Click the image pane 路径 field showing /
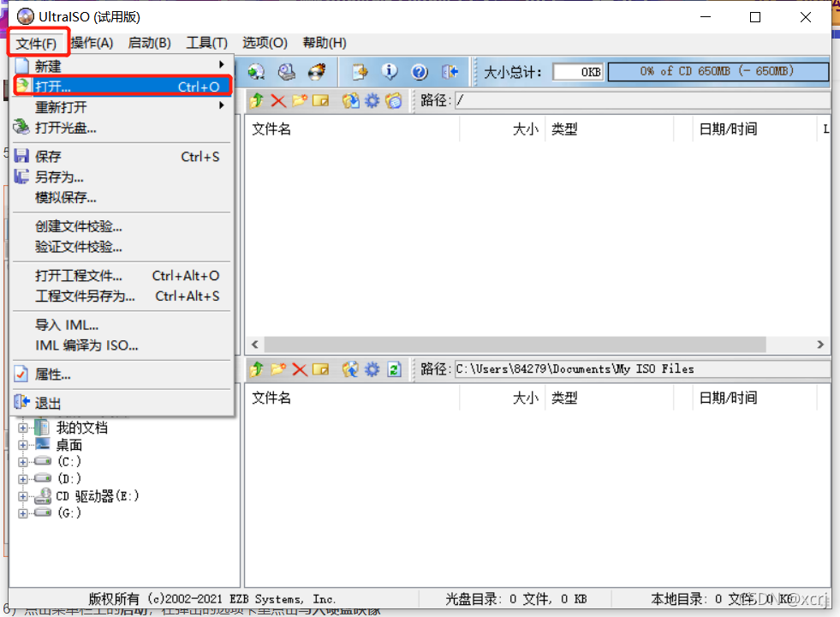840x617 pixels. (x=642, y=100)
